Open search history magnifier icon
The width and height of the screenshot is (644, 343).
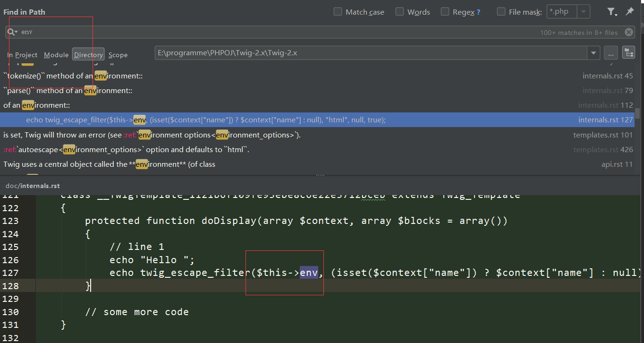[12, 32]
